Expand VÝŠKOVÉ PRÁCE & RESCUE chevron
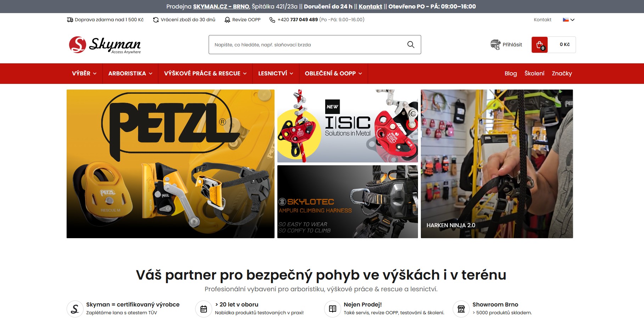This screenshot has width=644, height=321. tap(245, 74)
